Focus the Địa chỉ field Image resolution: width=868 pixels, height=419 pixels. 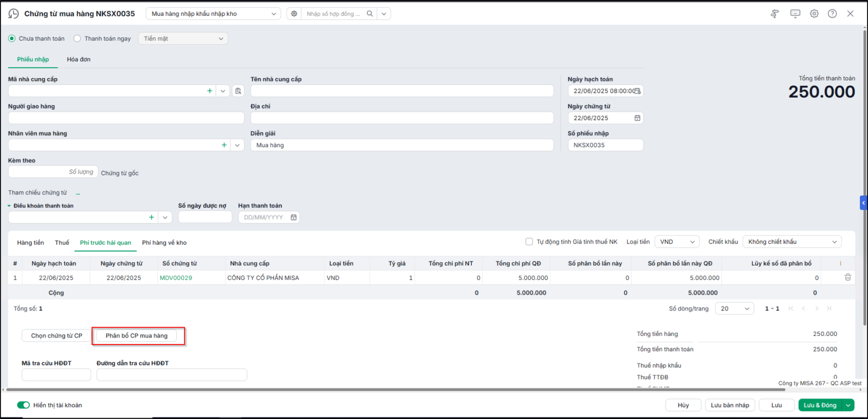(402, 118)
